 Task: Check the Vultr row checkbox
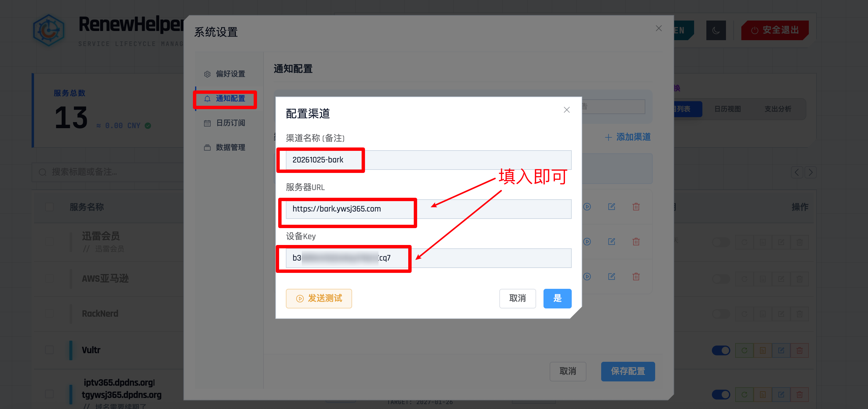pos(49,350)
